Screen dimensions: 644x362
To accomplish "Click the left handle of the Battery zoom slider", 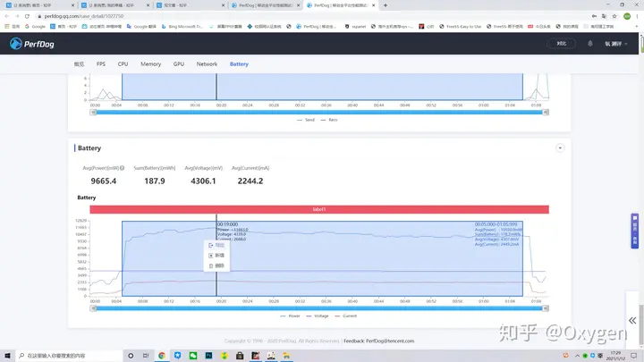I will [x=93, y=308].
